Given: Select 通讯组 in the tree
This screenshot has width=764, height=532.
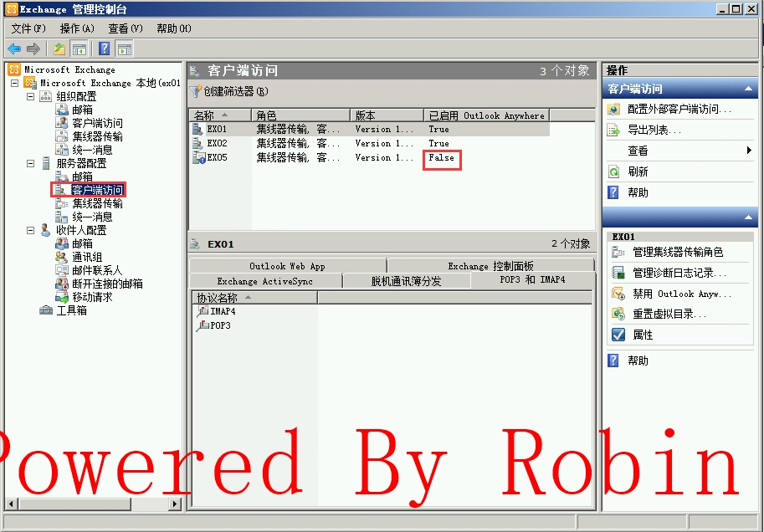Looking at the screenshot, I should coord(87,258).
